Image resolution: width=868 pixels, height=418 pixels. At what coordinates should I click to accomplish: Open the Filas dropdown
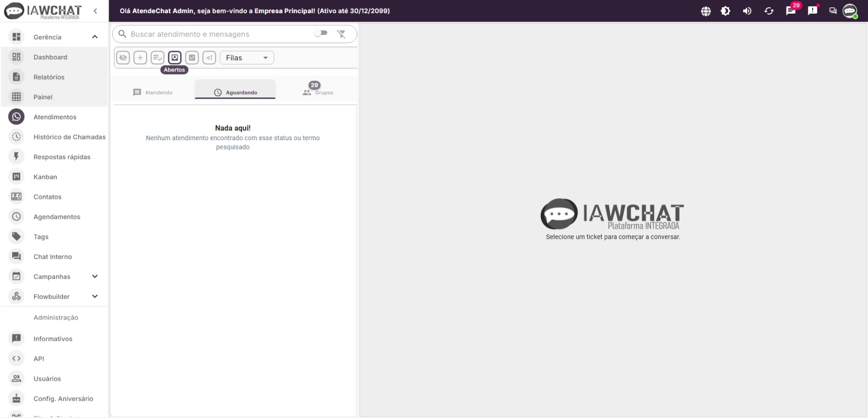(247, 58)
